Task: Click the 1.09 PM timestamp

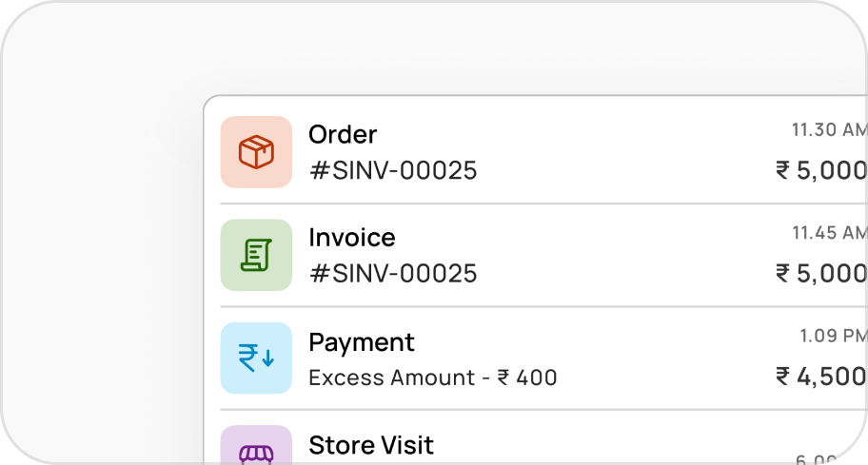Action: coord(833,336)
